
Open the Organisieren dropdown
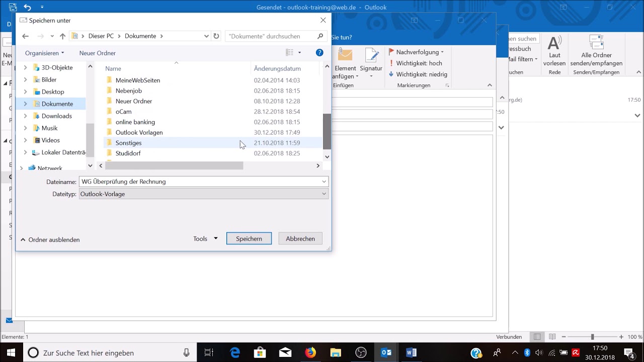(x=45, y=53)
